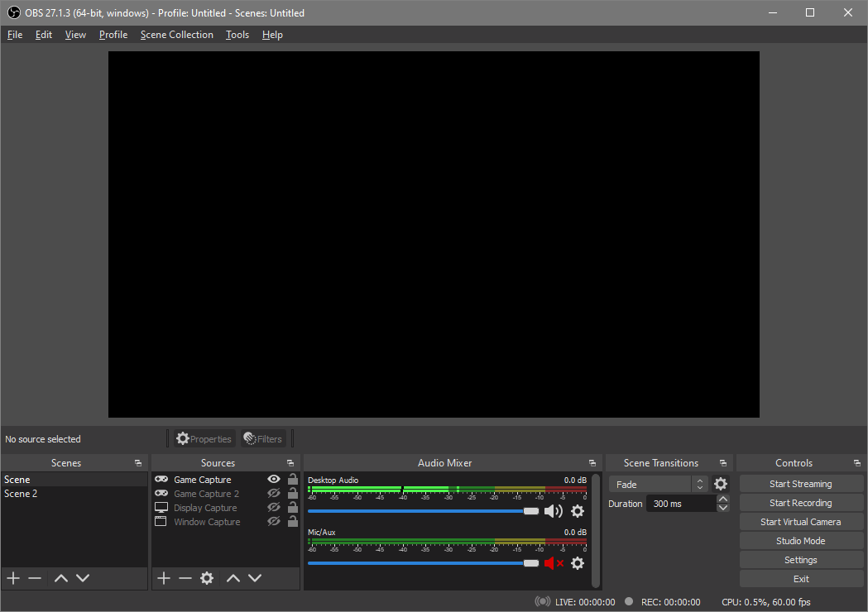
Task: Remove selected scene with minus icon
Action: point(35,578)
